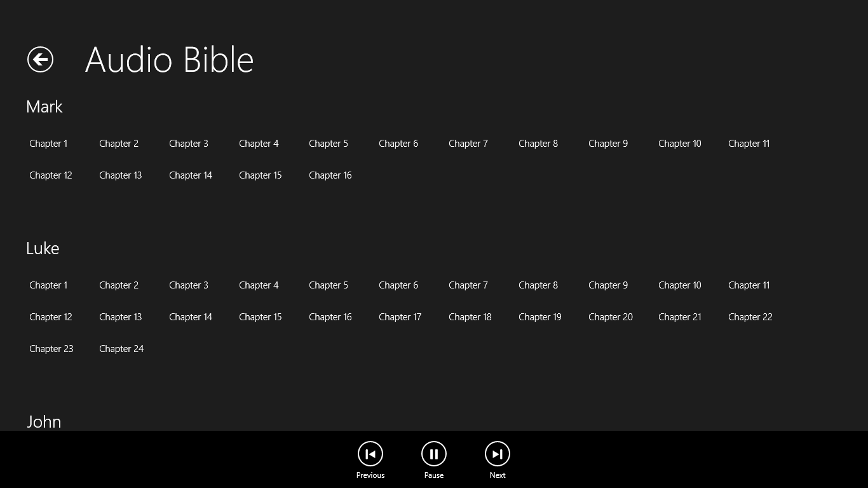This screenshot has width=868, height=488.
Task: Play Chapter 1 of Mark
Action: click(48, 144)
